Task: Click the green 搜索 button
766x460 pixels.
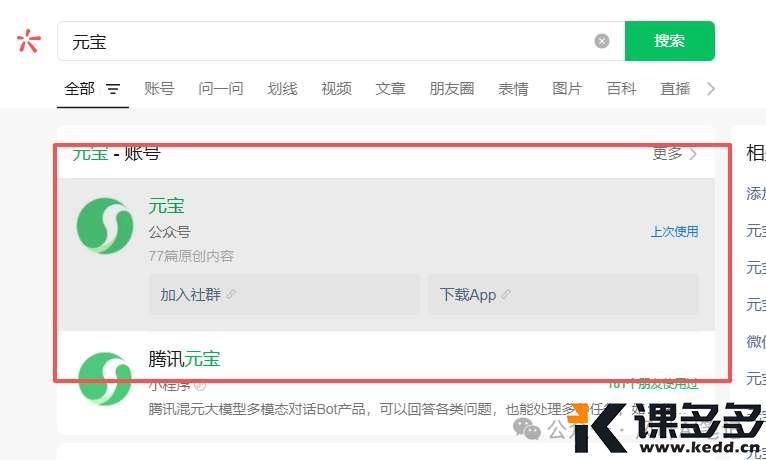Action: tap(669, 41)
